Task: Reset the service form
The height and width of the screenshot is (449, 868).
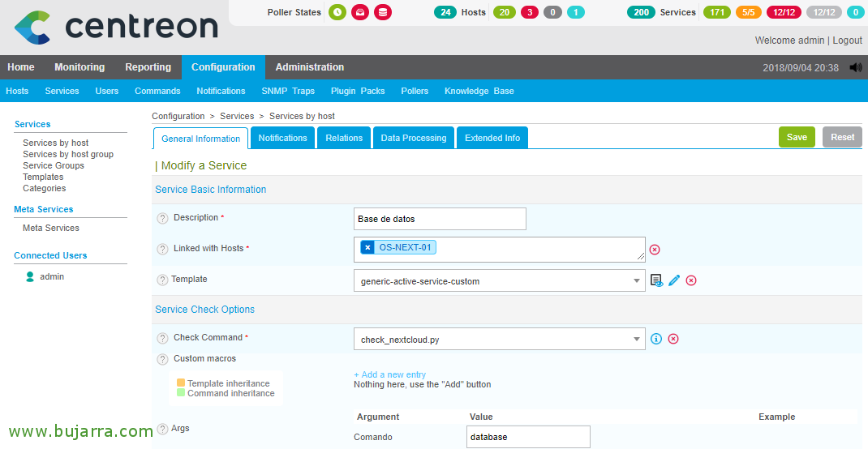Action: pos(842,137)
